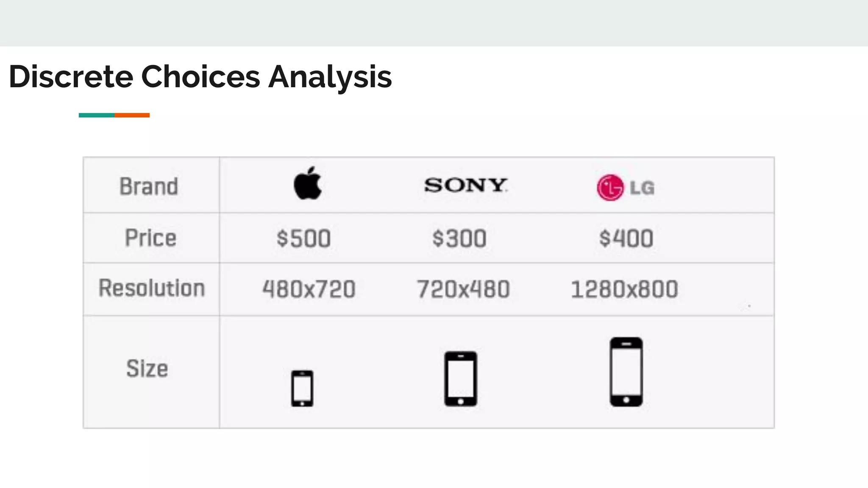Pick the largest phone size icon
868x488 pixels.
[x=626, y=372]
